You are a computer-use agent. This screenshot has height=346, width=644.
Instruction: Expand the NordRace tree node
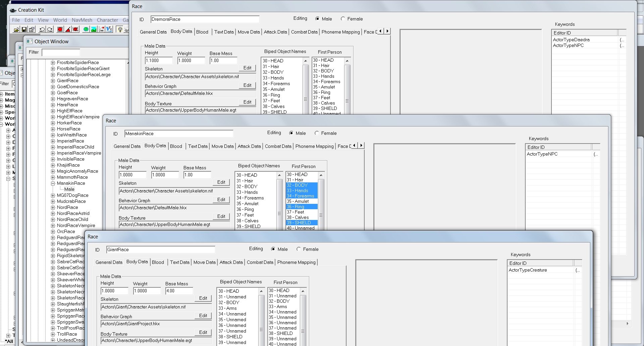pyautogui.click(x=53, y=208)
